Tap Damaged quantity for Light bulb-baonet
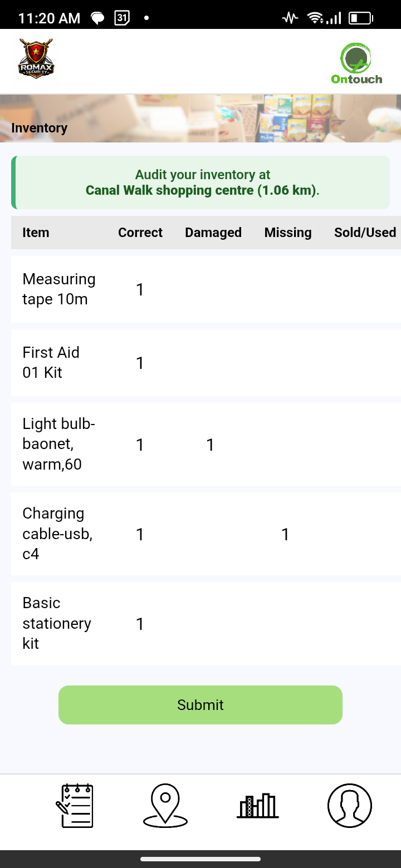Screen dimensions: 401x868 [211, 445]
